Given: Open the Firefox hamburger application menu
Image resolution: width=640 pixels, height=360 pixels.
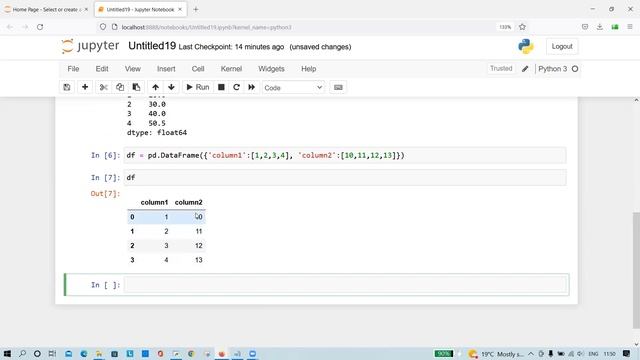Looking at the screenshot, I should [630, 27].
